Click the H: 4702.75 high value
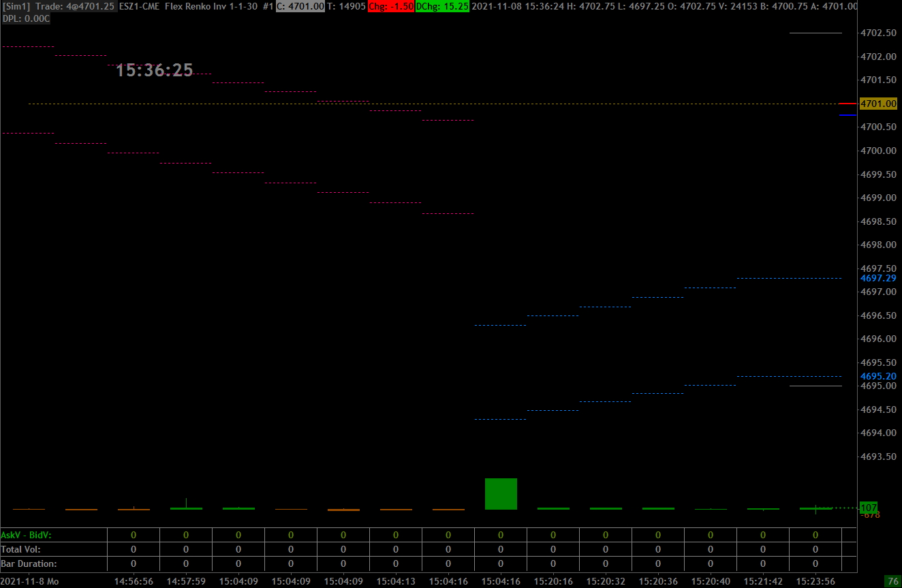The image size is (902, 588). pyautogui.click(x=590, y=6)
